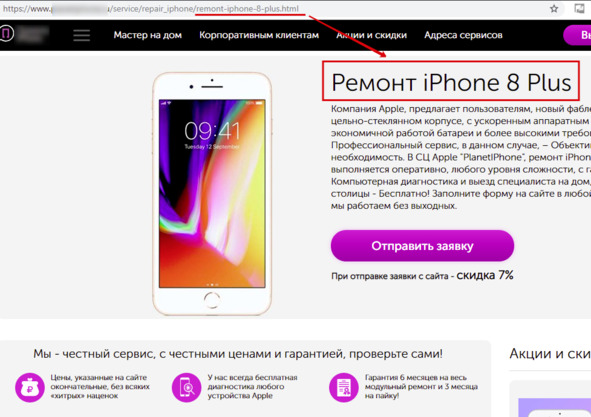
Task: Open the Мастер на дом menu item
Action: pos(148,35)
